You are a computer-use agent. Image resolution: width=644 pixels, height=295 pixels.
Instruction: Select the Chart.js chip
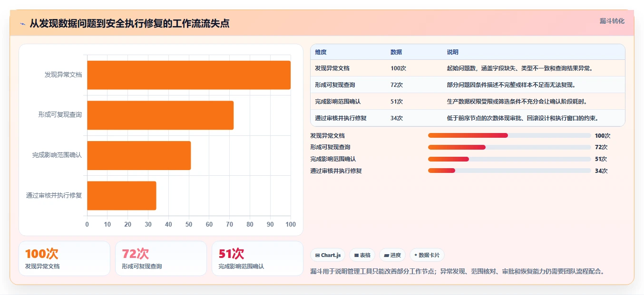(x=328, y=255)
